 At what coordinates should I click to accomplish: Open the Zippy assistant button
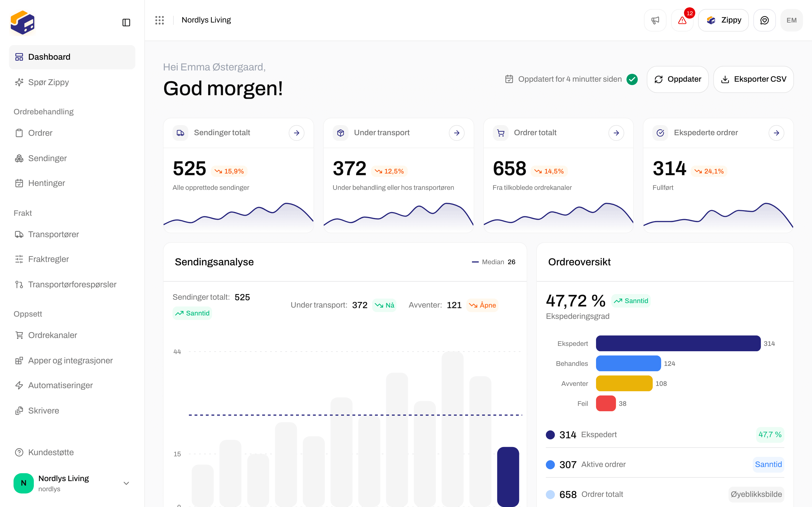coord(723,20)
